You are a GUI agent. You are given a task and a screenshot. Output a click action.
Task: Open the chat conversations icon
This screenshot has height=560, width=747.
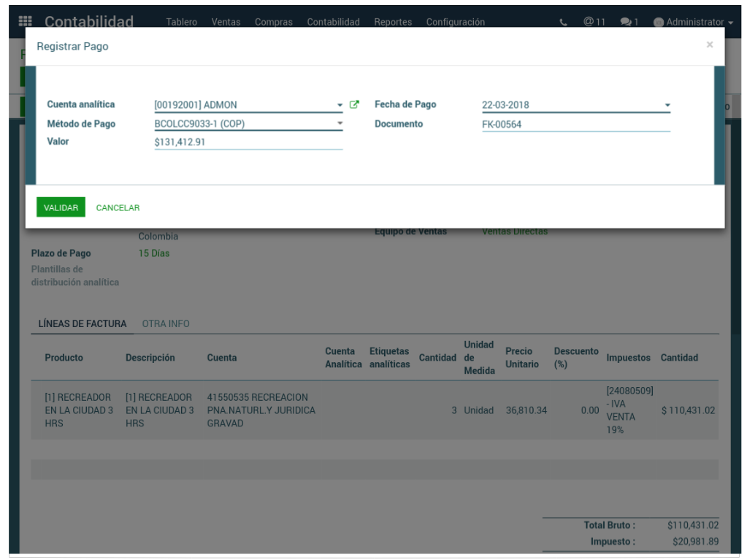629,22
